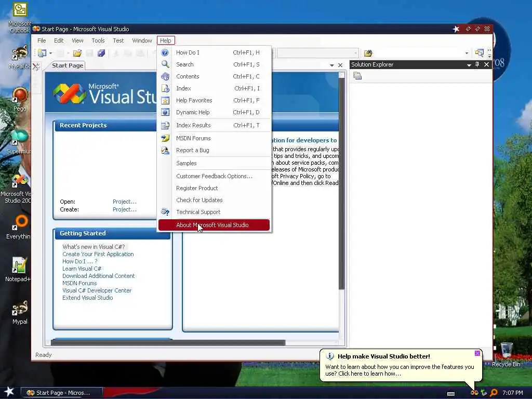Open the Test menu
The width and height of the screenshot is (532, 399).
pos(118,41)
